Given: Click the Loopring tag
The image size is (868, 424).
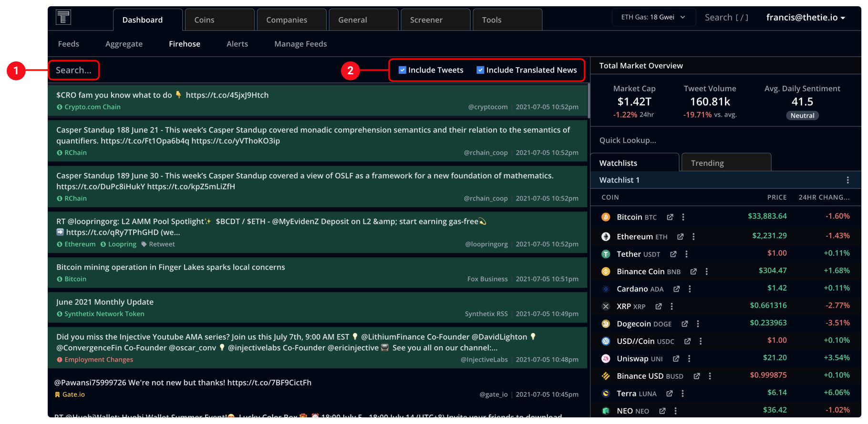Looking at the screenshot, I should (118, 244).
